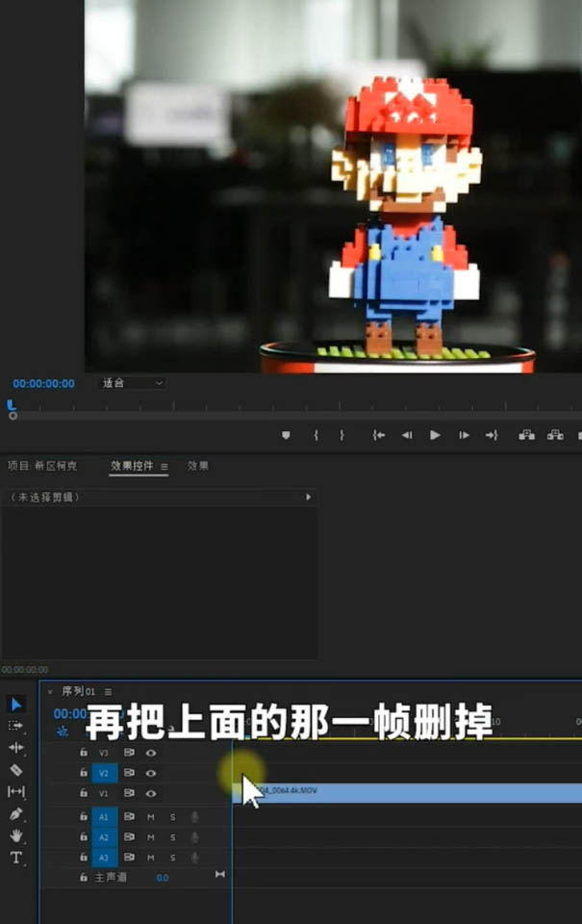582x924 pixels.
Task: Lock track V3
Action: click(84, 753)
